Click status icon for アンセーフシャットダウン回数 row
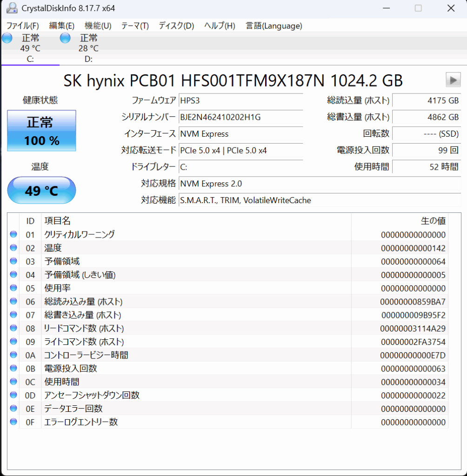Screen dimensions: 467x476 13,395
